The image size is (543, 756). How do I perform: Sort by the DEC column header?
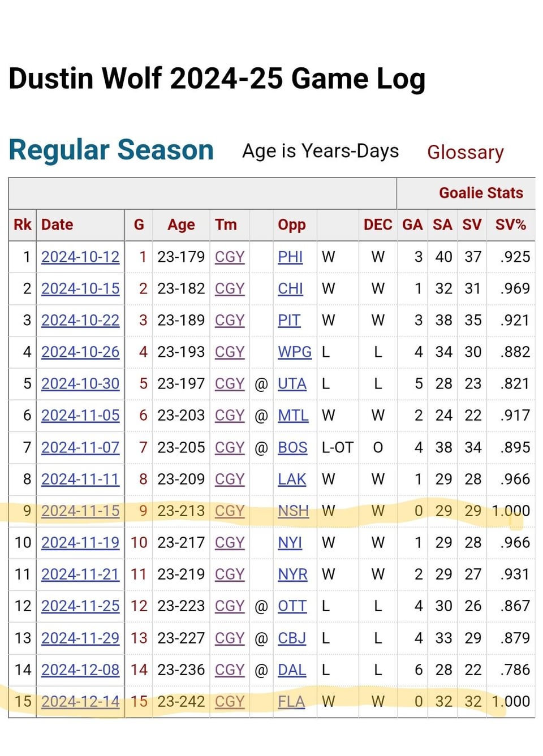378,224
